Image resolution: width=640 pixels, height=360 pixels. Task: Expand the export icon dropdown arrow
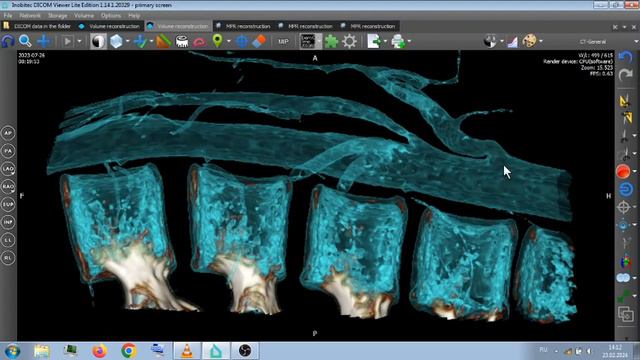click(x=385, y=41)
